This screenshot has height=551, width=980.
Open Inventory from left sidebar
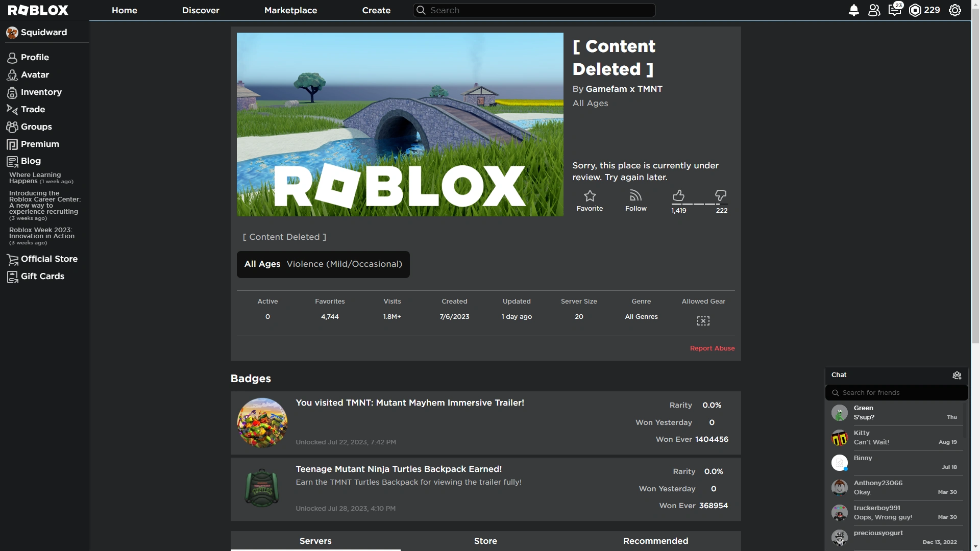click(x=41, y=92)
